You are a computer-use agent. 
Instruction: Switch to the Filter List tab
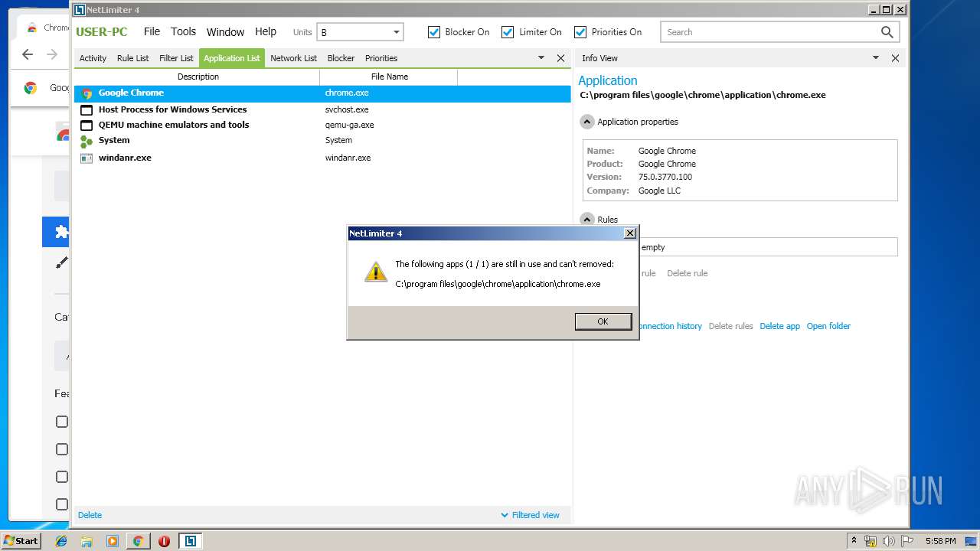(176, 58)
